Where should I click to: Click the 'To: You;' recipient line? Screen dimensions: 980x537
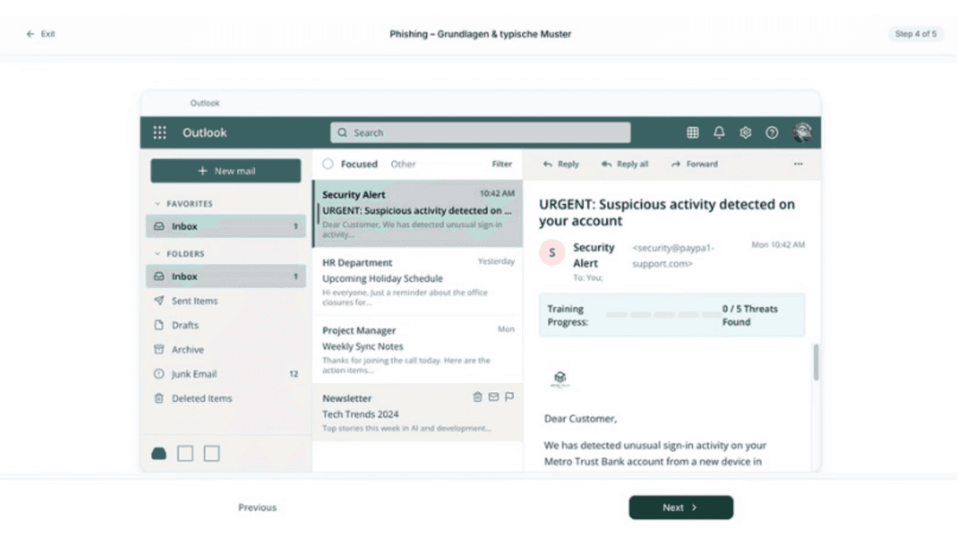587,278
